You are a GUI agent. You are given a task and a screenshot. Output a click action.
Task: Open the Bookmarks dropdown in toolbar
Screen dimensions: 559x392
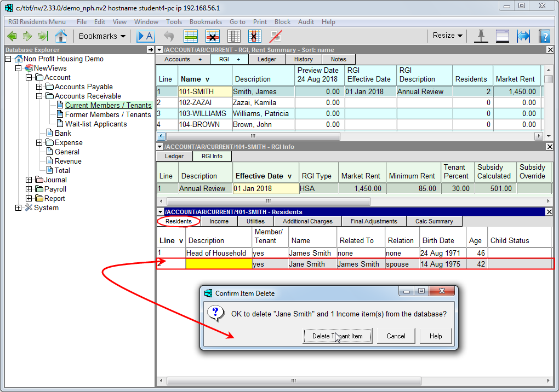[102, 36]
